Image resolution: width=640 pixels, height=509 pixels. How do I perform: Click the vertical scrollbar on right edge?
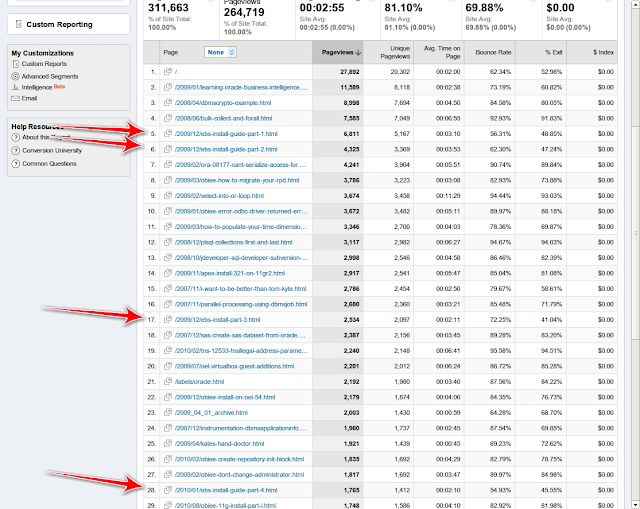(636, 233)
